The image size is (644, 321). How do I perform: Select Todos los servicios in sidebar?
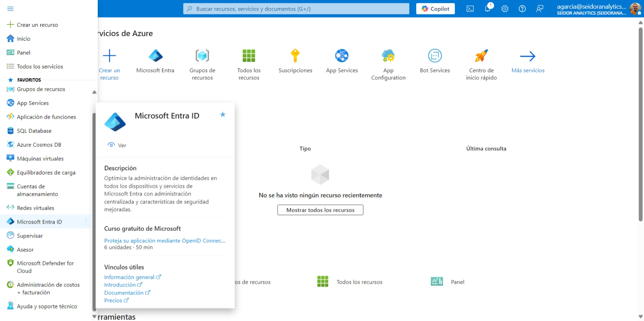(x=40, y=66)
